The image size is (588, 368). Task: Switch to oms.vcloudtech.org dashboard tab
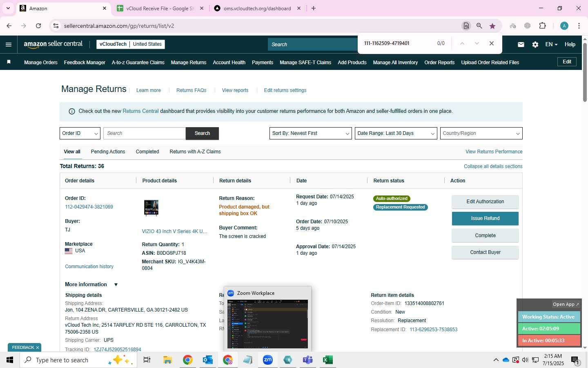coord(257,8)
